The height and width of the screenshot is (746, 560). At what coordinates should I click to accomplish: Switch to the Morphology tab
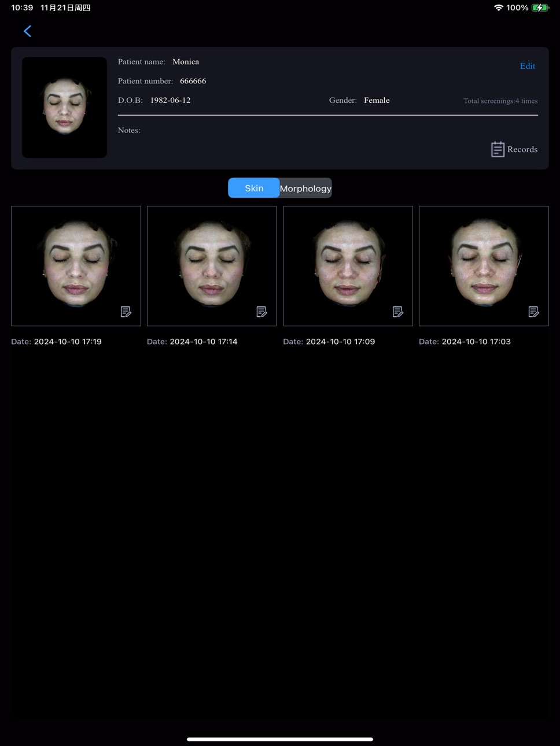click(x=305, y=188)
